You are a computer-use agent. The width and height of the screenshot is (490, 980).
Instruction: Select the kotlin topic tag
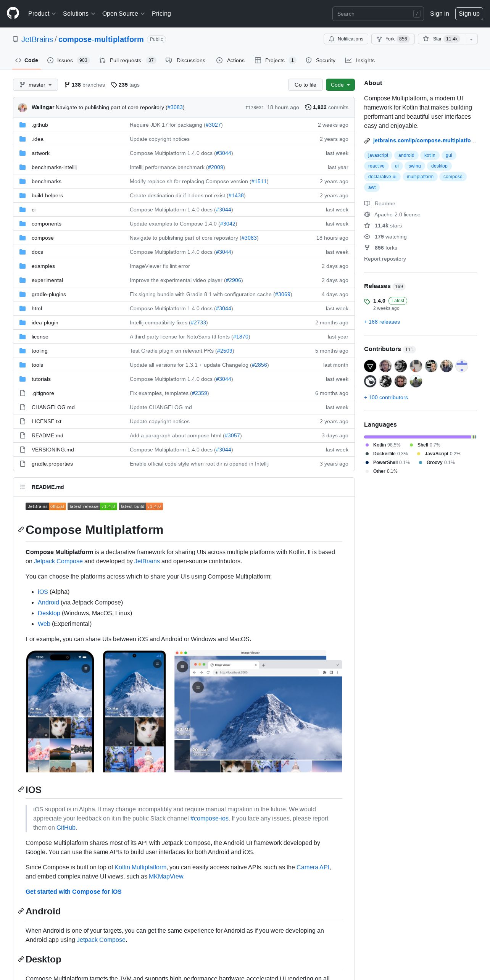430,155
